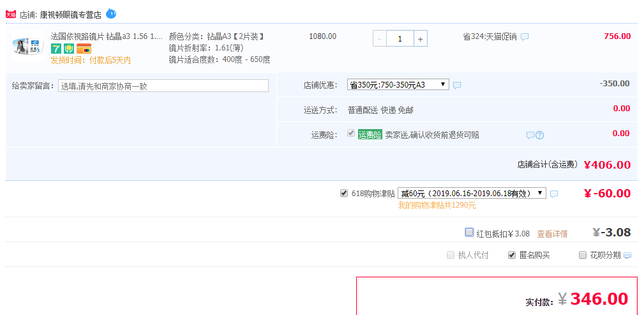Click the 我的购物津贴共1290元 text

point(437,205)
